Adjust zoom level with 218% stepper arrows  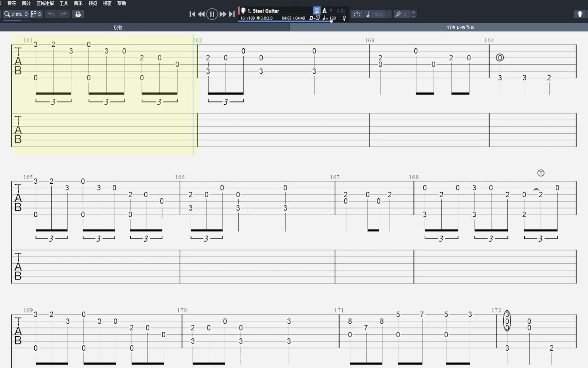point(26,14)
